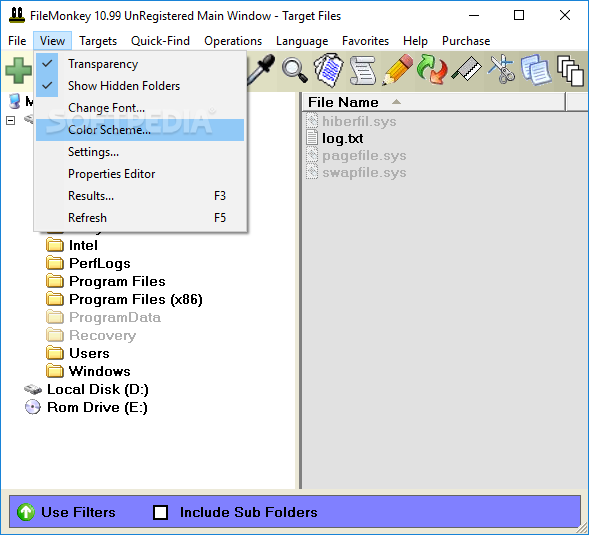The height and width of the screenshot is (535, 589).
Task: Click the File Name column header
Action: pyautogui.click(x=433, y=102)
